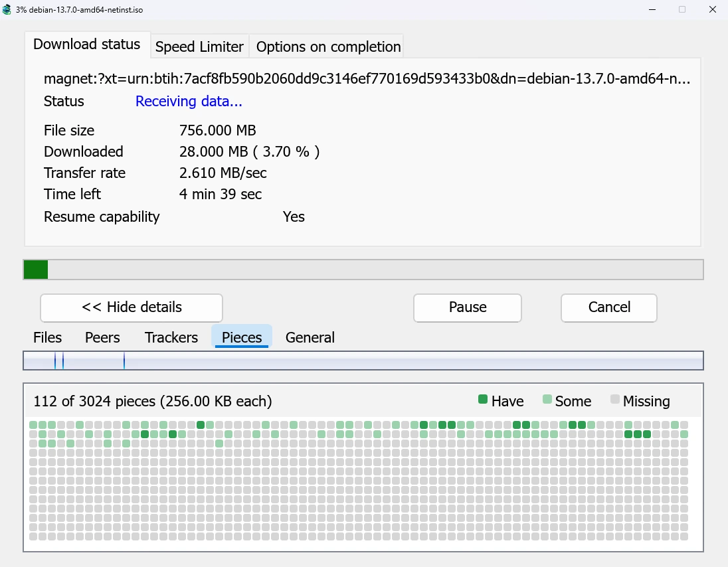Click the dark green Have legend swatch
This screenshot has width=728, height=567.
[x=483, y=400]
